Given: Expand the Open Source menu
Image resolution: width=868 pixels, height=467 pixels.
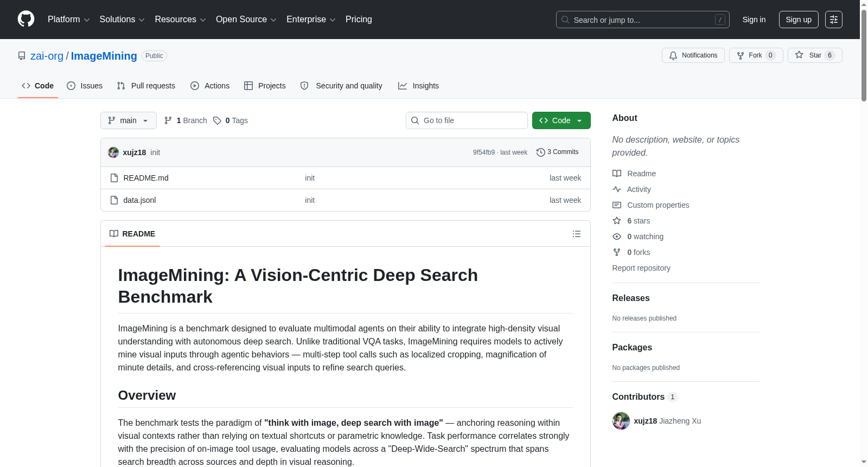Looking at the screenshot, I should [246, 20].
